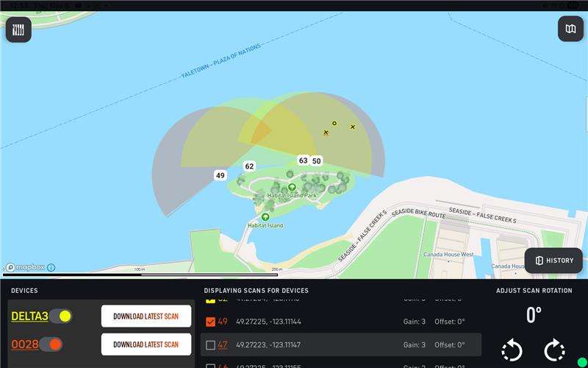Screen dimensions: 588x368
Task: Open the antenna menu icon button
Action: tap(18, 29)
